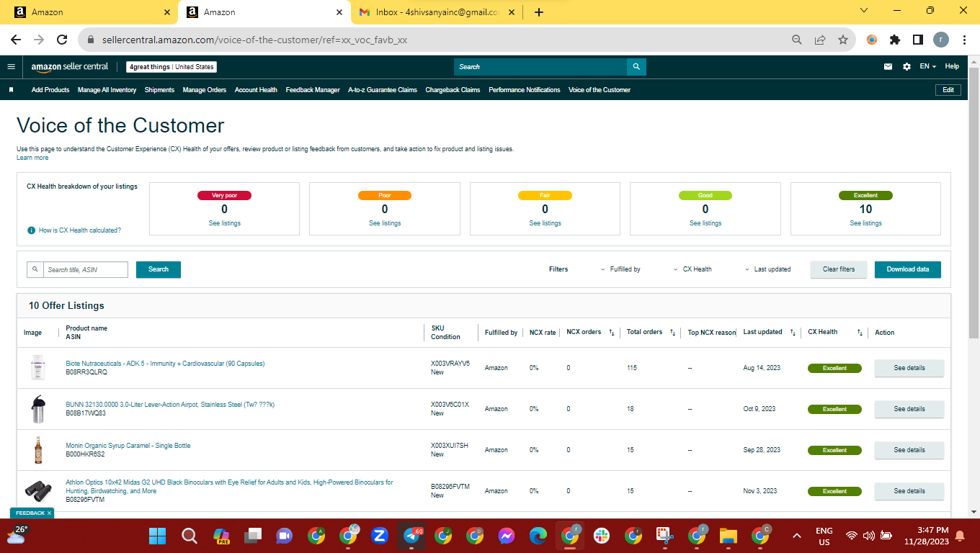
Task: Open Slack from the taskbar
Action: pyautogui.click(x=601, y=536)
